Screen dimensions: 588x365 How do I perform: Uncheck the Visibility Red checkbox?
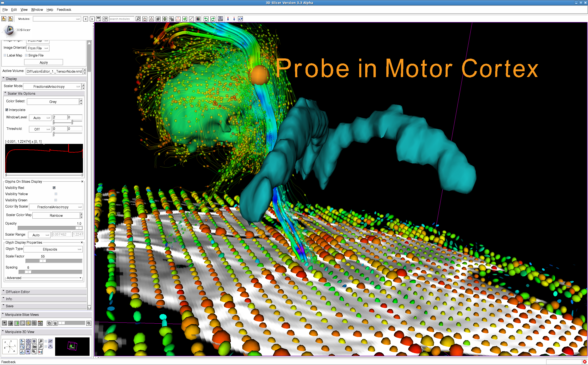[x=54, y=188]
